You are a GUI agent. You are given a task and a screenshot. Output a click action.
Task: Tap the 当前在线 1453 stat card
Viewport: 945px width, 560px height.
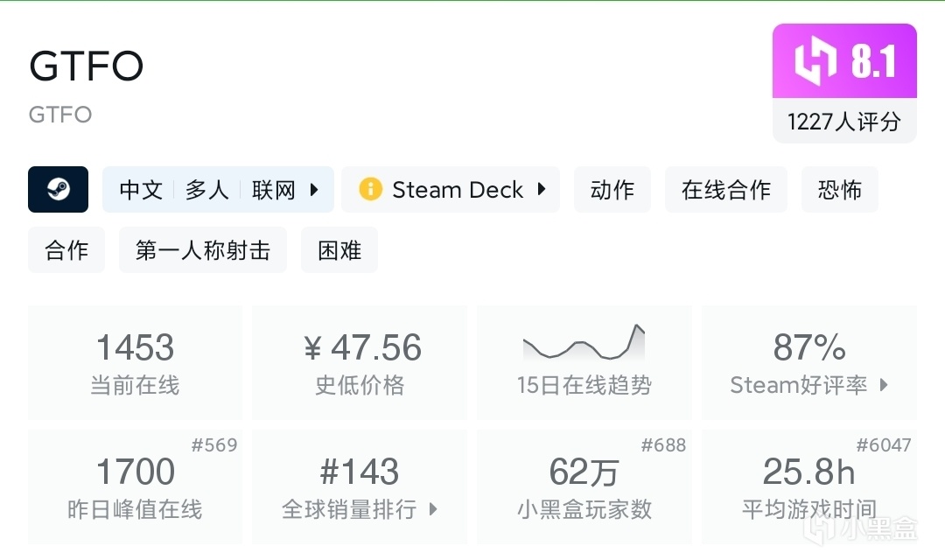[135, 362]
